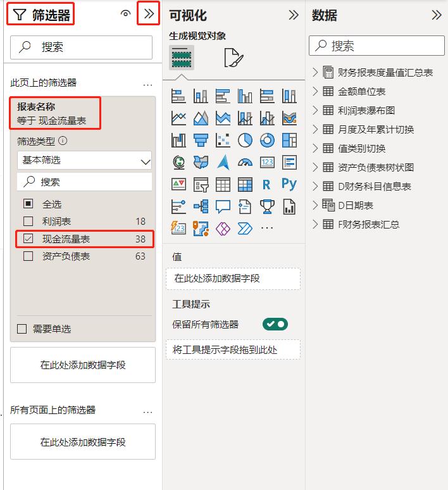Select the gauge visual

(245, 163)
